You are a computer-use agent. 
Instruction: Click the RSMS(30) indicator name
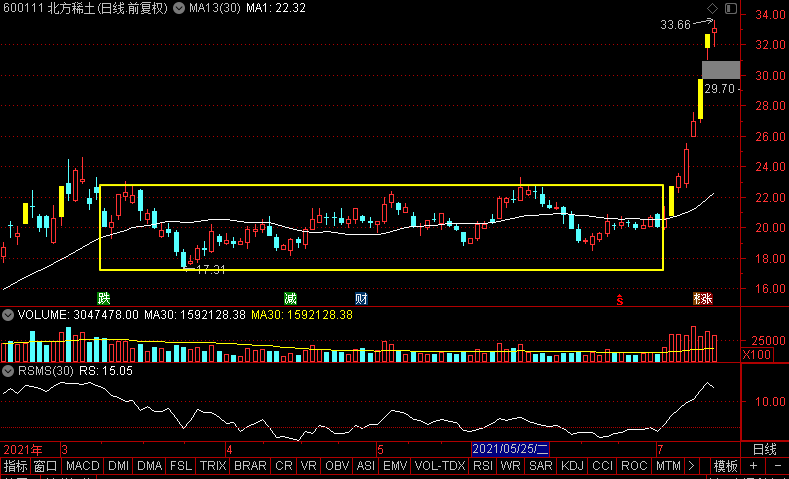coord(45,371)
